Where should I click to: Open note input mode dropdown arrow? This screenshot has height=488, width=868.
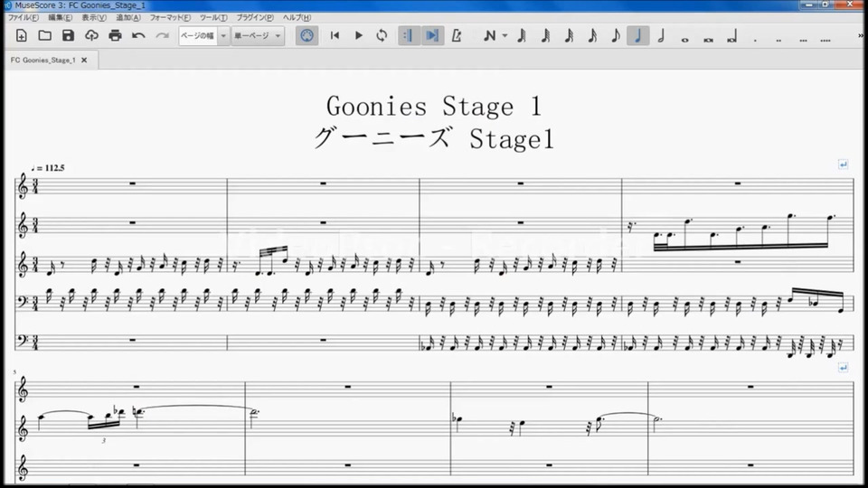pos(505,36)
